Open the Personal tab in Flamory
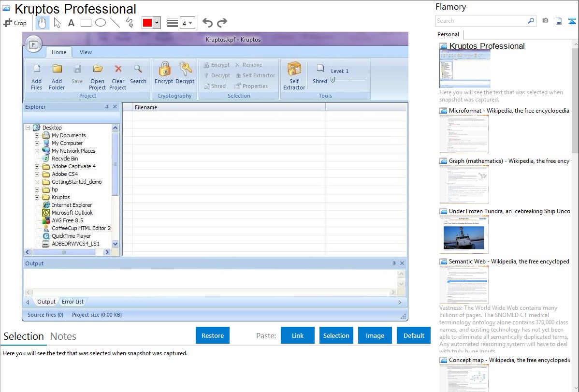 [x=448, y=34]
